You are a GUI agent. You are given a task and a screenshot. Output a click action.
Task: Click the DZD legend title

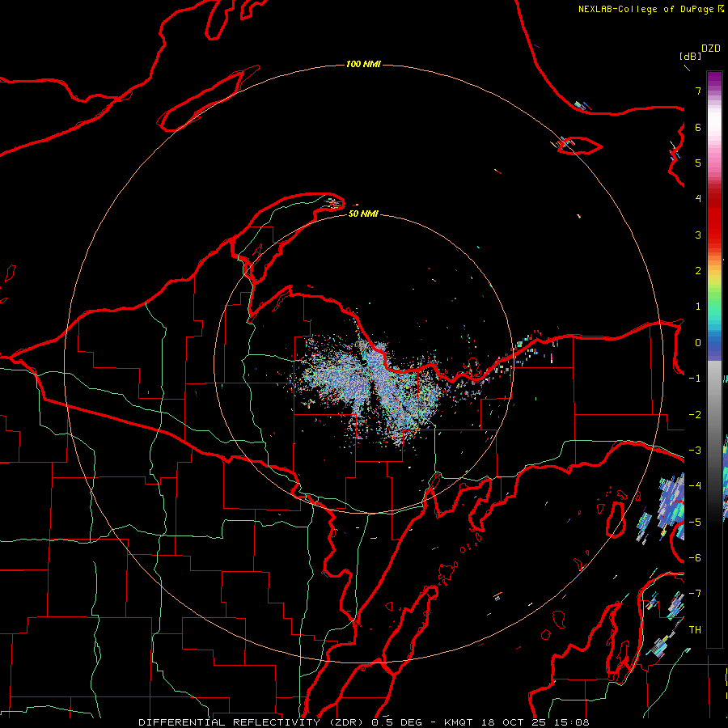tap(710, 49)
